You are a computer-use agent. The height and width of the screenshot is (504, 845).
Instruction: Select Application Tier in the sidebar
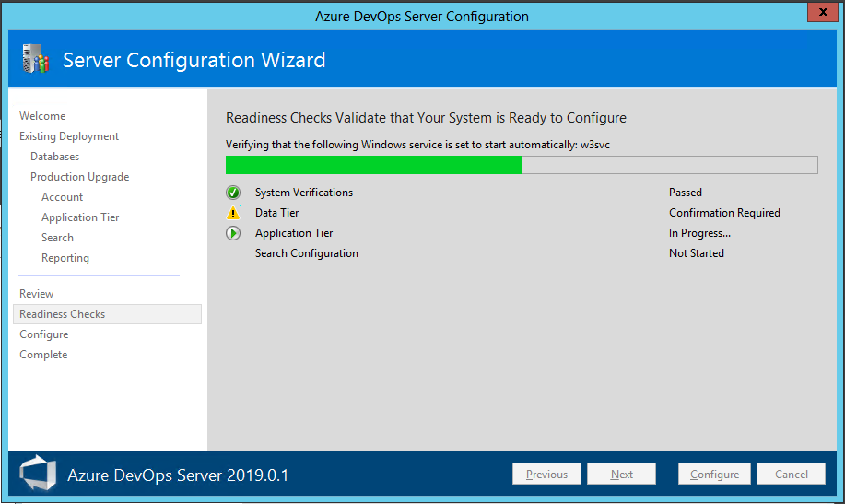pos(80,217)
